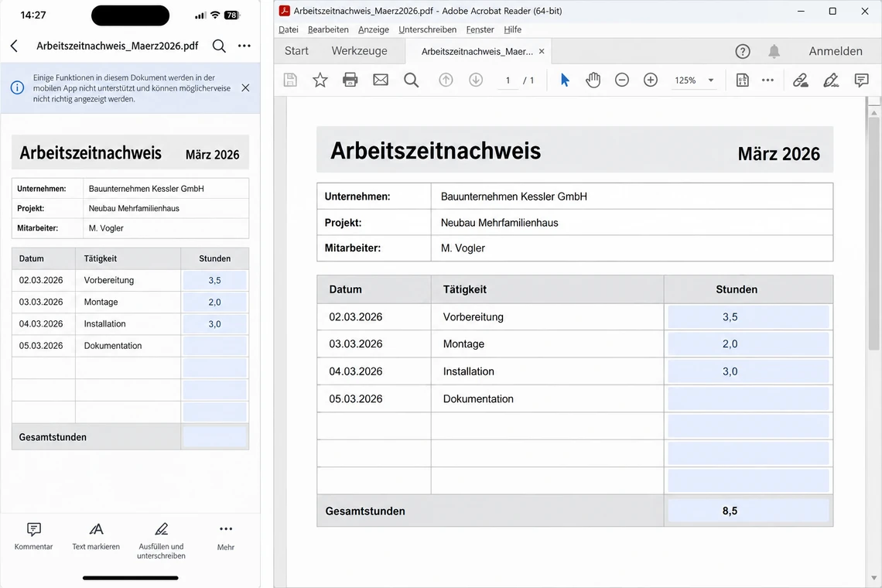
Task: Click the print icon in Acrobat toolbar
Action: [x=350, y=80]
